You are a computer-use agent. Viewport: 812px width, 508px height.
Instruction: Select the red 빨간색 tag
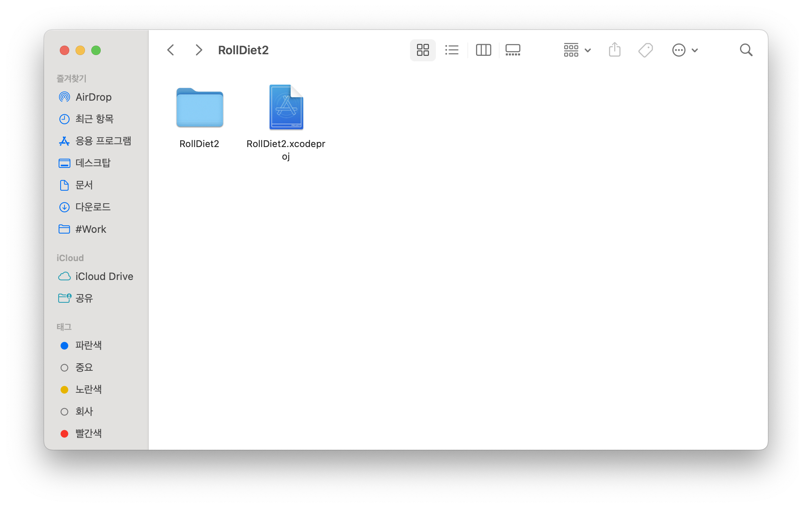[x=96, y=434]
